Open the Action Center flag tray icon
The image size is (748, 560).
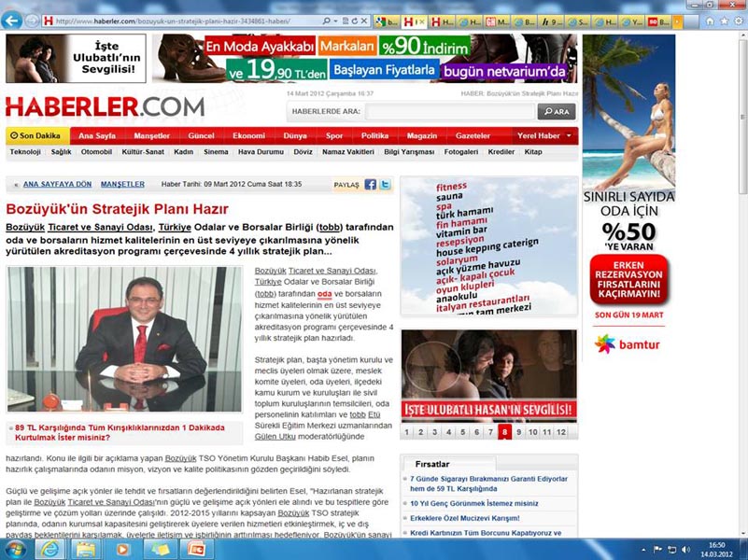657,550
